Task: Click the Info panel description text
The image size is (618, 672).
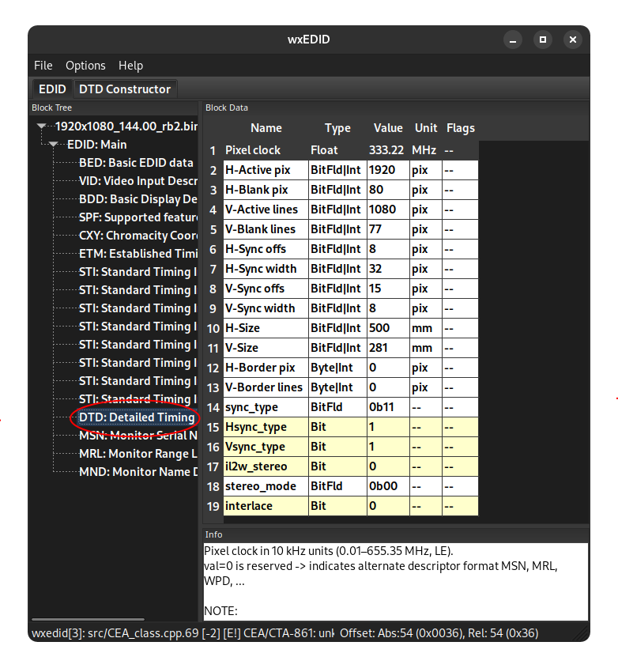Action: click(395, 581)
